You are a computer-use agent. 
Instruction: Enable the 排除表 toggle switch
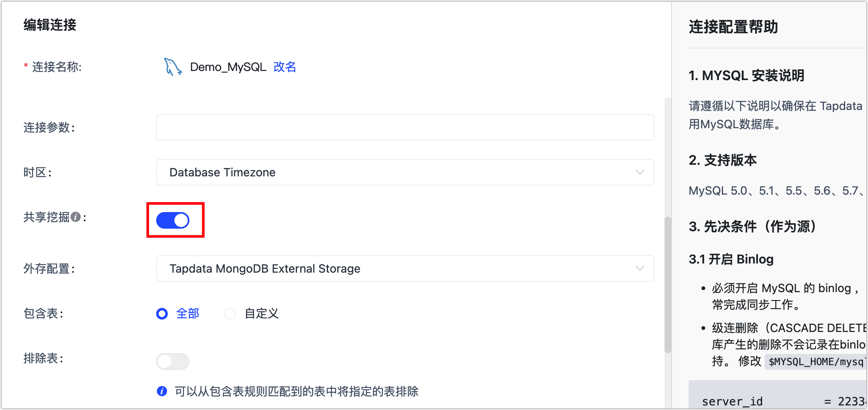coord(173,361)
